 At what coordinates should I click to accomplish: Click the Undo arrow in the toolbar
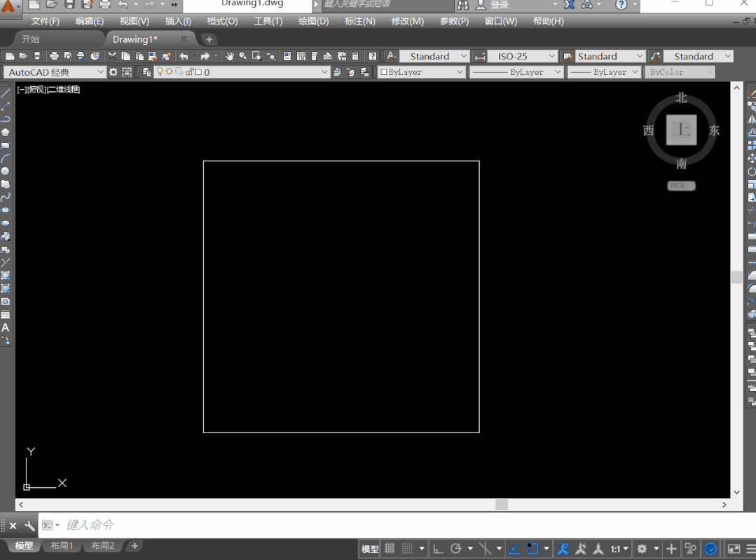coord(184,57)
